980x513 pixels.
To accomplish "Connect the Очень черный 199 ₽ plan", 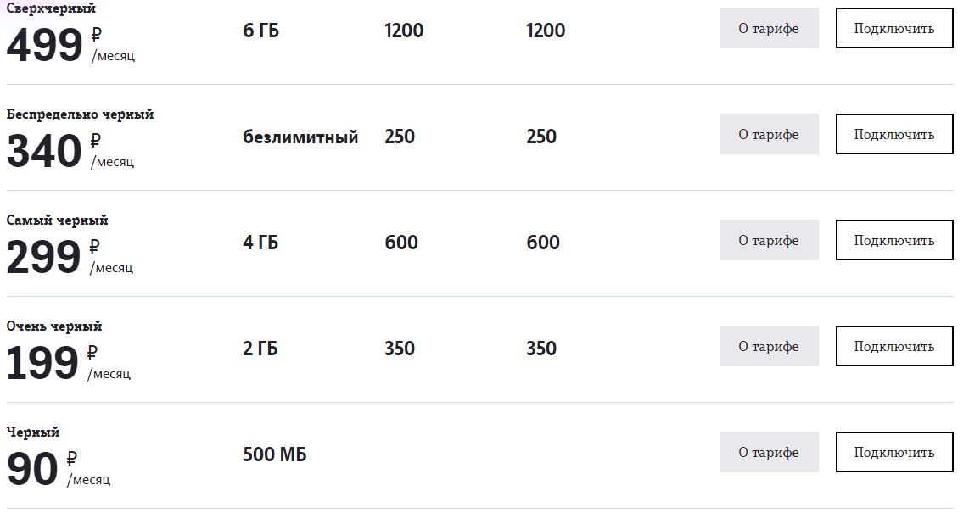I will tap(894, 346).
